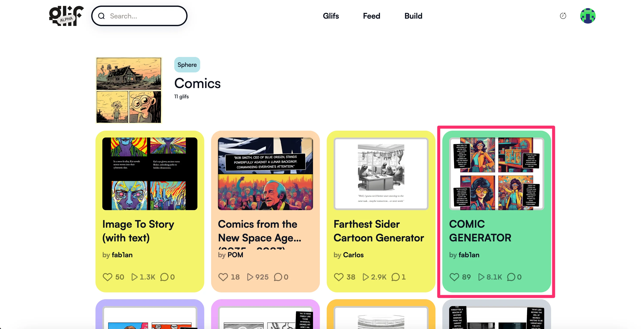
Task: Click heart icon on COMIC GENERATOR card
Action: tap(454, 277)
